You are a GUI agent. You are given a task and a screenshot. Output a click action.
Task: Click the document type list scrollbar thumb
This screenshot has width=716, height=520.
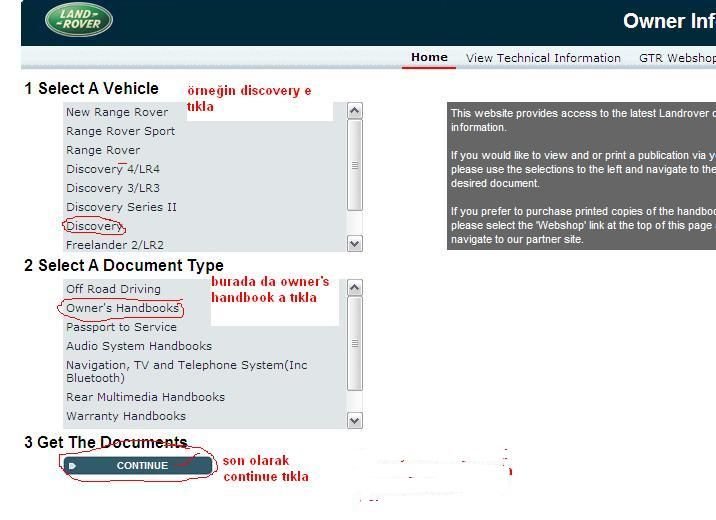(355, 343)
